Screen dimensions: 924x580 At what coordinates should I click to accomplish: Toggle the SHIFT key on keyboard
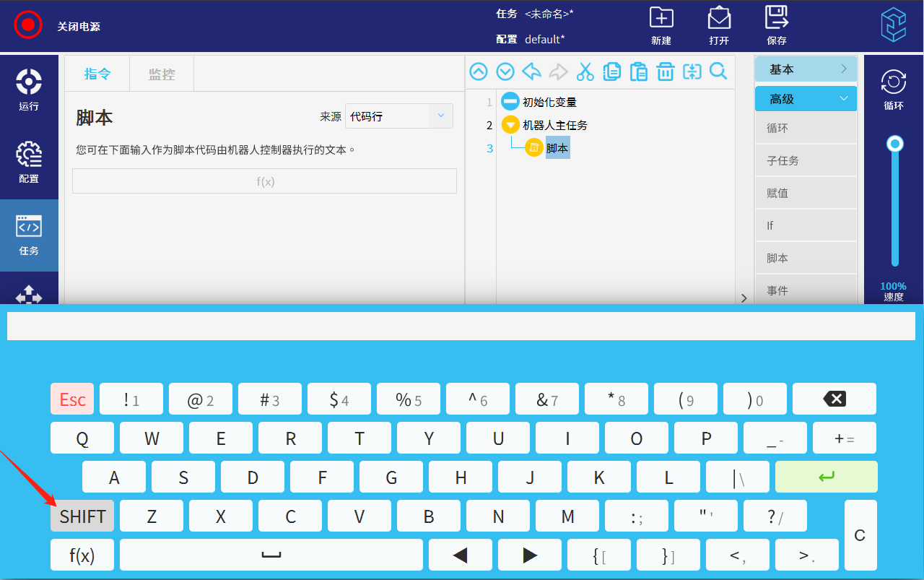pos(82,516)
